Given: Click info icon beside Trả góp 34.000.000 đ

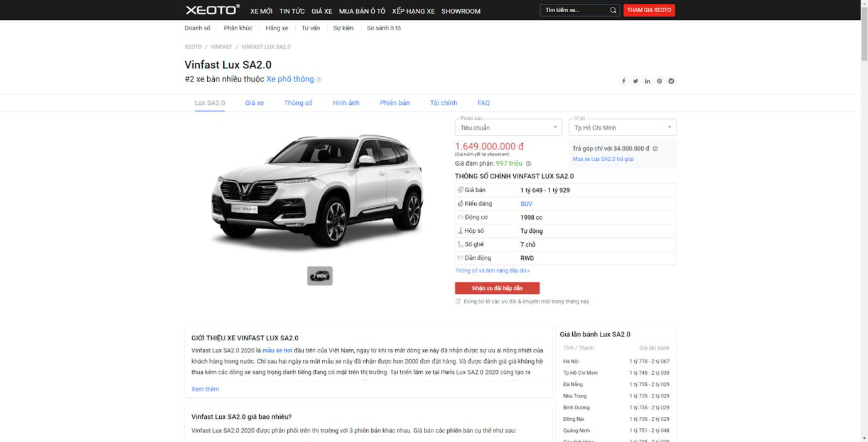Looking at the screenshot, I should tap(655, 149).
